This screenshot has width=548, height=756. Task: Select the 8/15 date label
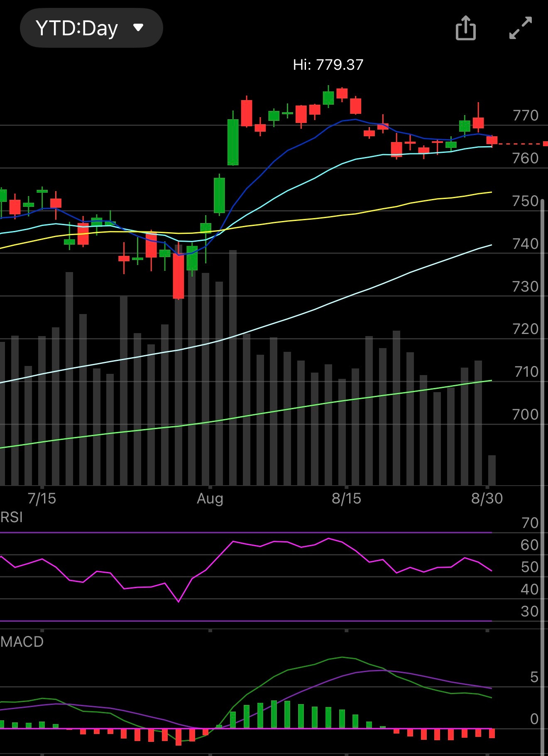[x=346, y=498]
